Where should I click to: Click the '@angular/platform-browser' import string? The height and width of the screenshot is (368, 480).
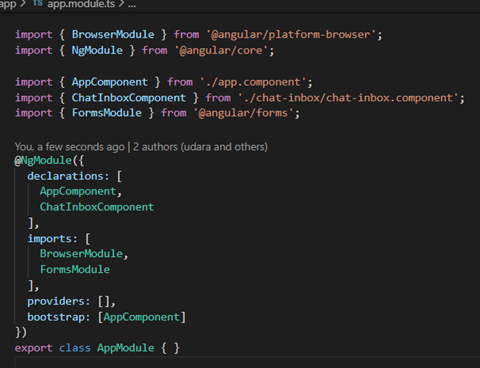pos(291,35)
